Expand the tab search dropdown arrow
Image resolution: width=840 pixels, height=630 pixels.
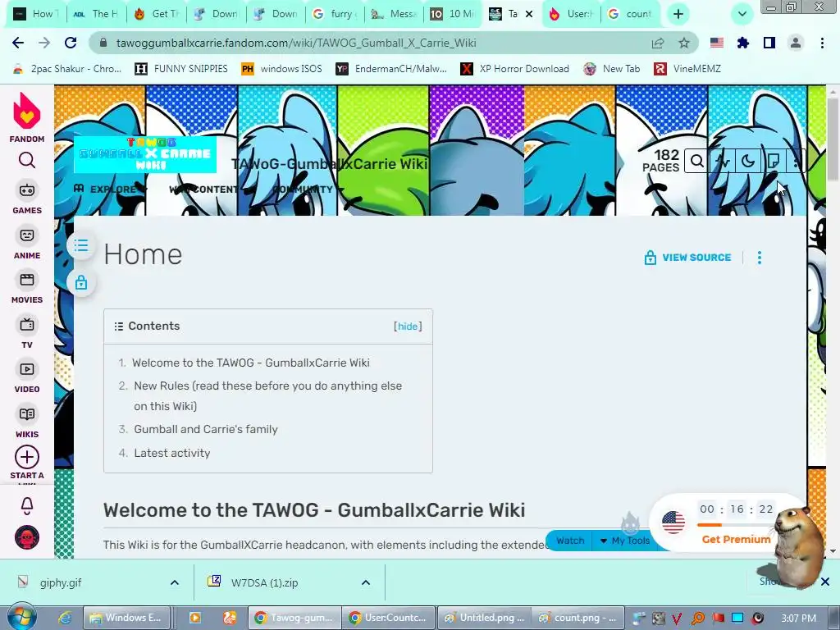pos(742,14)
